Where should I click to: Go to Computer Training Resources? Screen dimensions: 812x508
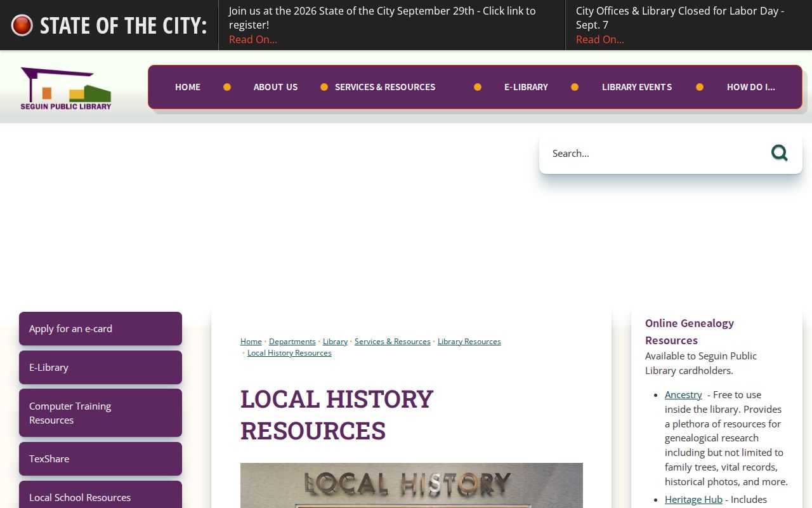(100, 413)
